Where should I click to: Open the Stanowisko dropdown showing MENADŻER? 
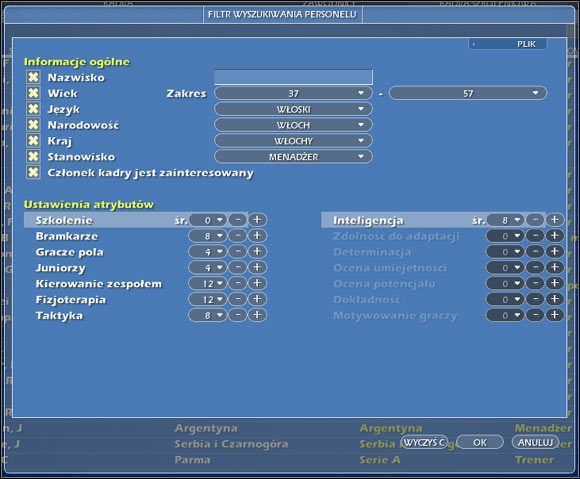tap(293, 157)
